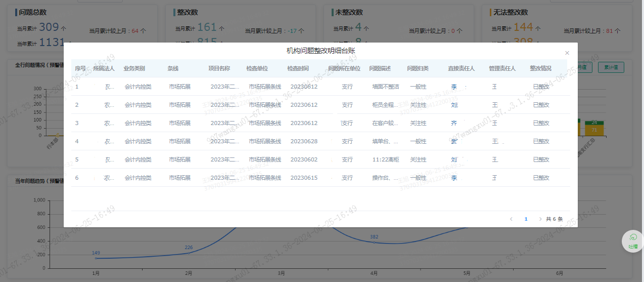Open 刘 link in the 11:22离柜 row
The height and width of the screenshot is (282, 644).
[x=454, y=159]
